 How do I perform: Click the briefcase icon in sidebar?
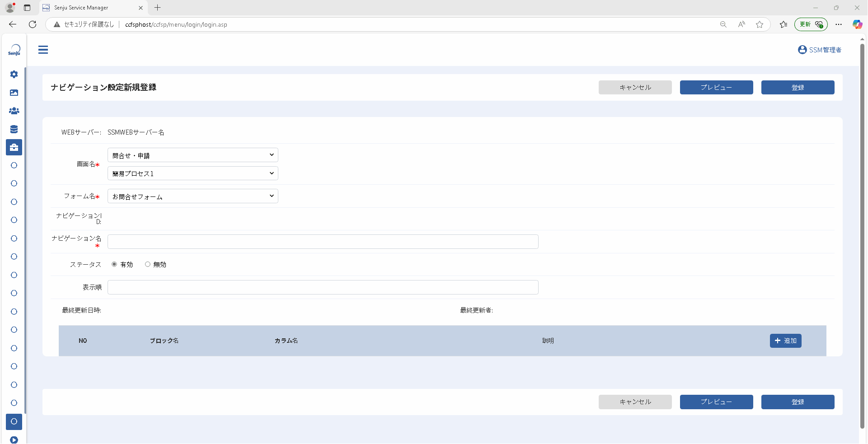14,147
